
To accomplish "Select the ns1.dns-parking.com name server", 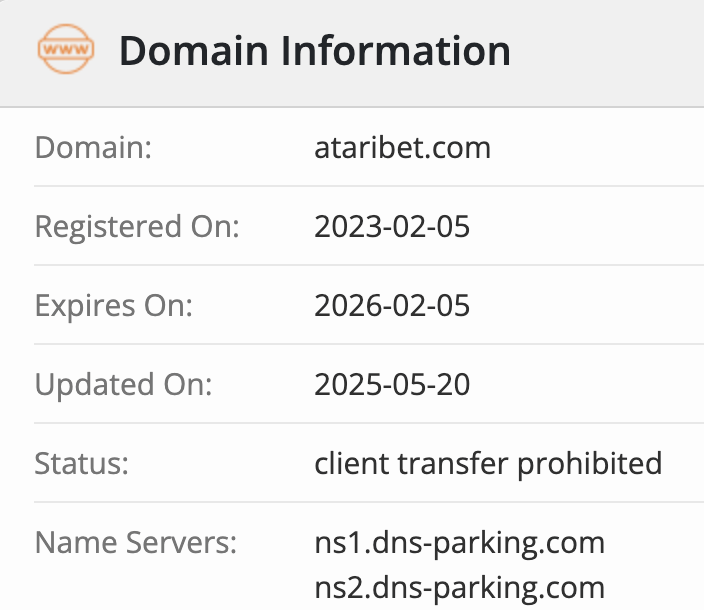I will (459, 544).
